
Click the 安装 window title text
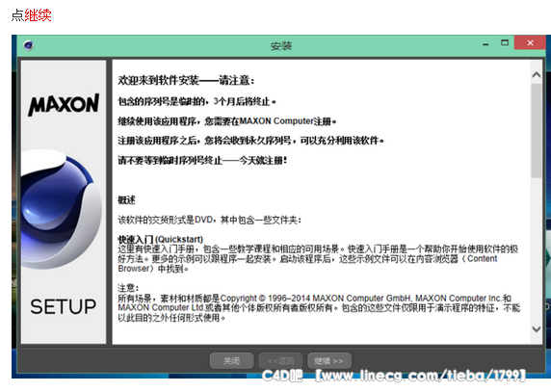281,45
